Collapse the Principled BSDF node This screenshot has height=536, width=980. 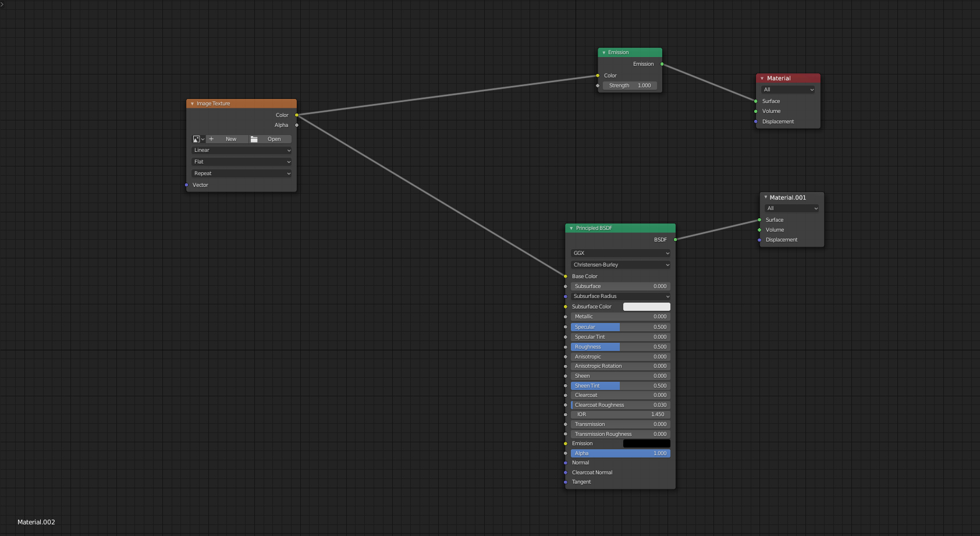coord(571,228)
